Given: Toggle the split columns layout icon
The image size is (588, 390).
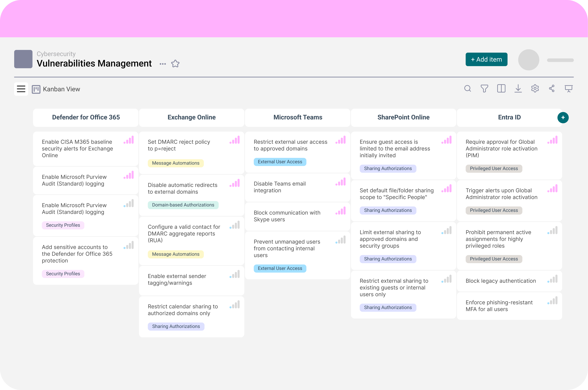Looking at the screenshot, I should (501, 89).
